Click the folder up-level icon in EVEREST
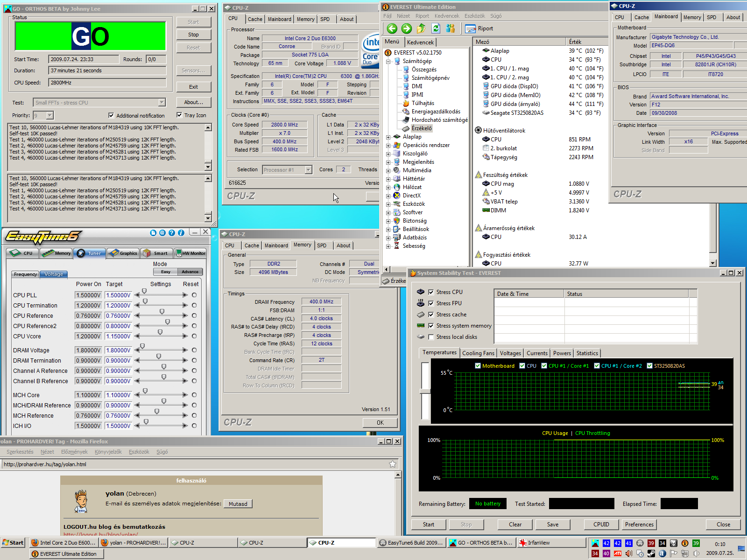747x560 pixels. click(421, 28)
